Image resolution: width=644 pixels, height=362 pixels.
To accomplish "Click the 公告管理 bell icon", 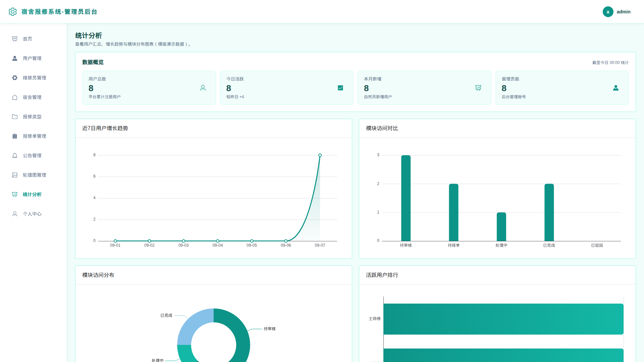I will pos(15,156).
